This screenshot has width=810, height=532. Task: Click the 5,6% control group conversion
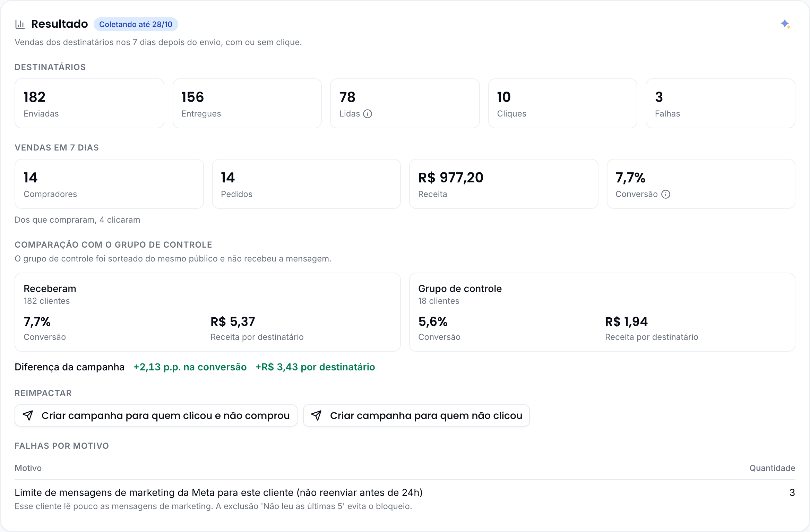433,322
